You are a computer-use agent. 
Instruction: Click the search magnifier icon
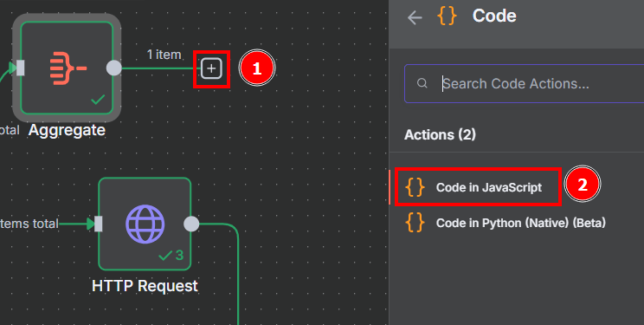click(x=422, y=83)
